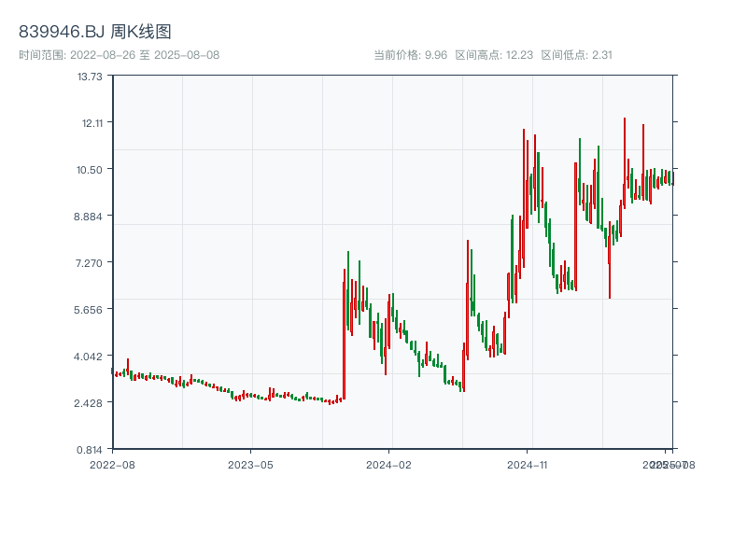Viewport: 747px width, 560px height.
Task: Click y-axis value 13.73
Action: coord(90,77)
